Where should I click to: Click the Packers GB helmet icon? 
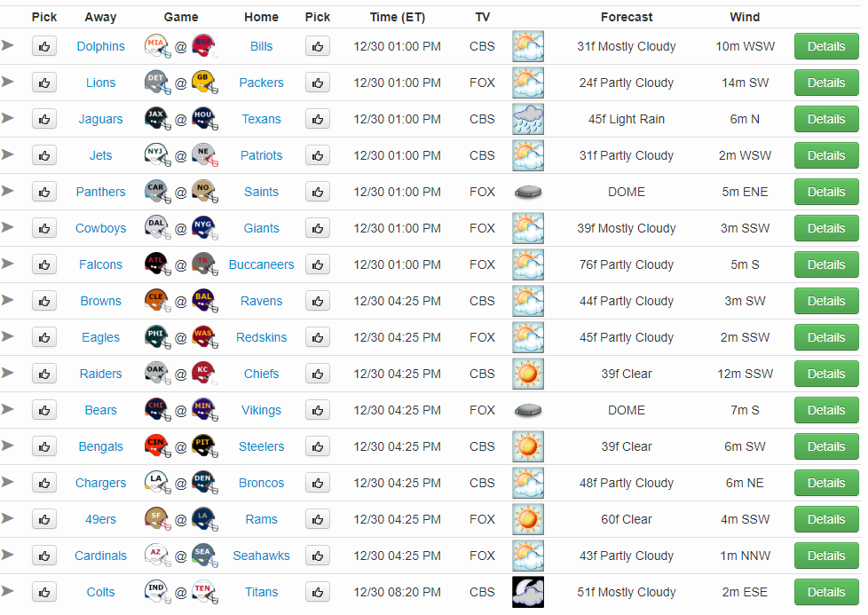tap(205, 83)
